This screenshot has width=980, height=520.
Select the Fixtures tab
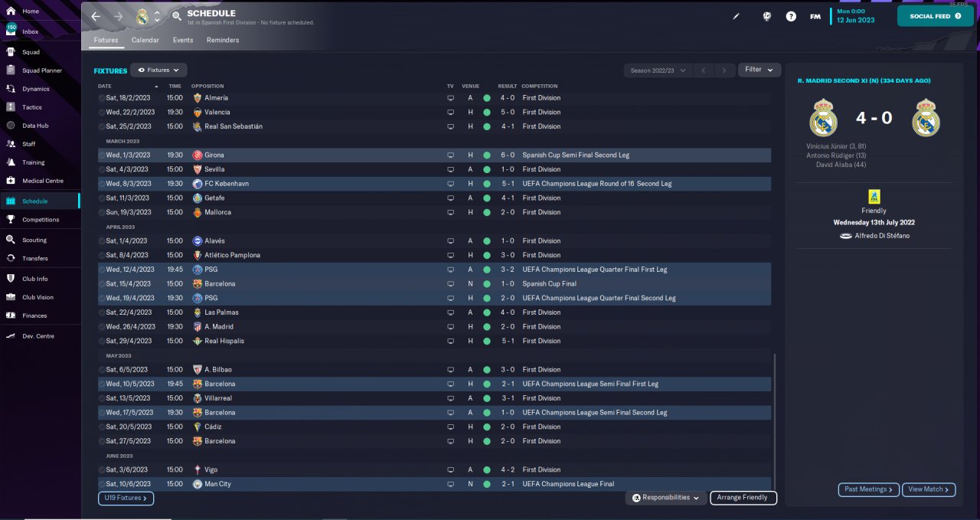click(106, 40)
